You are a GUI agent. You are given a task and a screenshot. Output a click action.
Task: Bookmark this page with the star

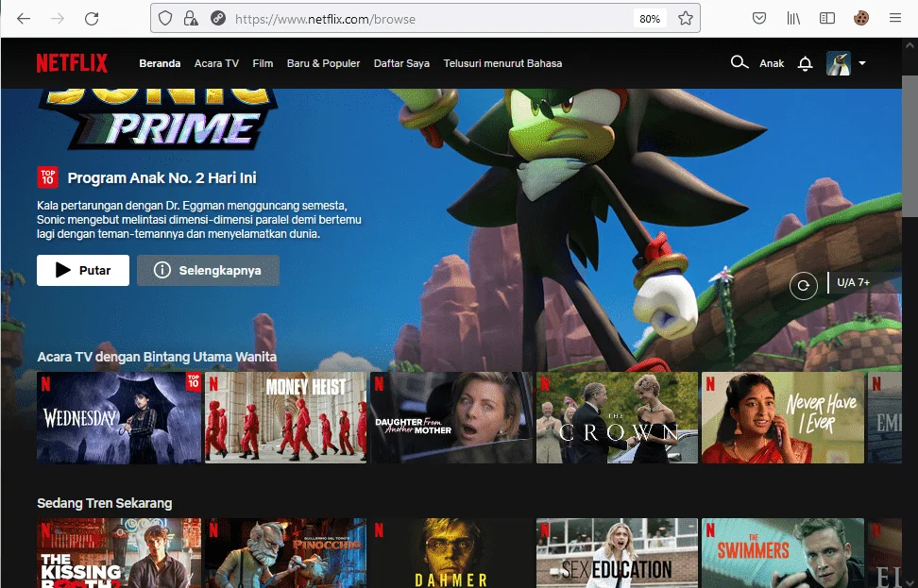pos(685,19)
